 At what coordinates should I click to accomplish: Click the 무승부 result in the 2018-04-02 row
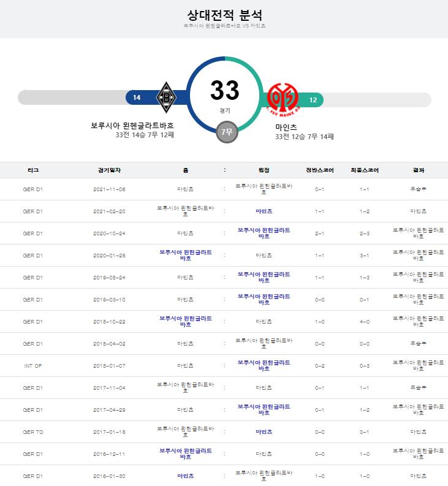[x=419, y=343]
